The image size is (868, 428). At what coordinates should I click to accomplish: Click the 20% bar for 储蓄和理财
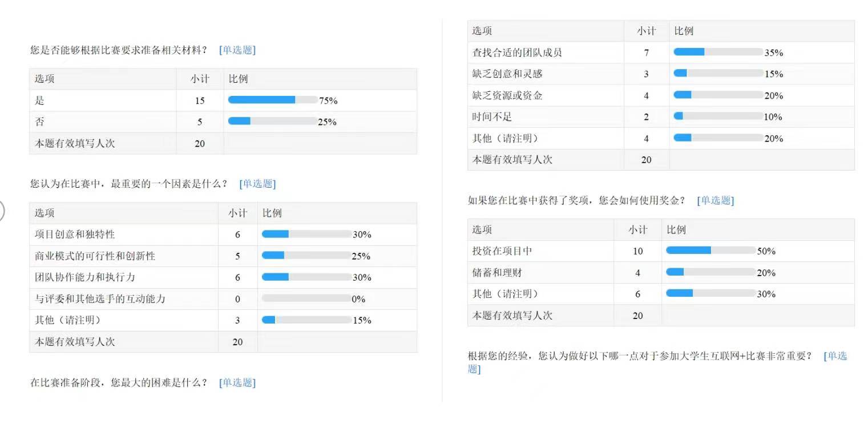[x=710, y=272]
